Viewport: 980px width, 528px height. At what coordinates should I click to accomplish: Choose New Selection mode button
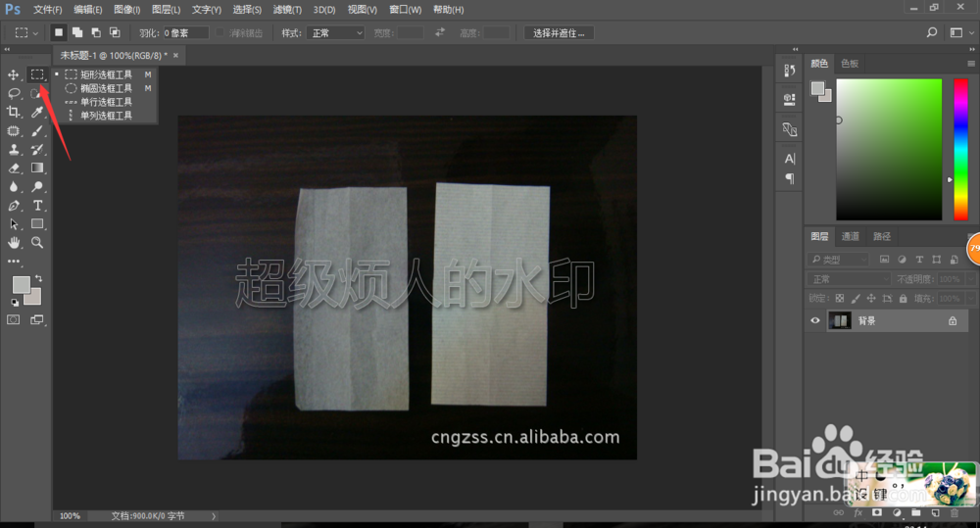click(x=58, y=32)
